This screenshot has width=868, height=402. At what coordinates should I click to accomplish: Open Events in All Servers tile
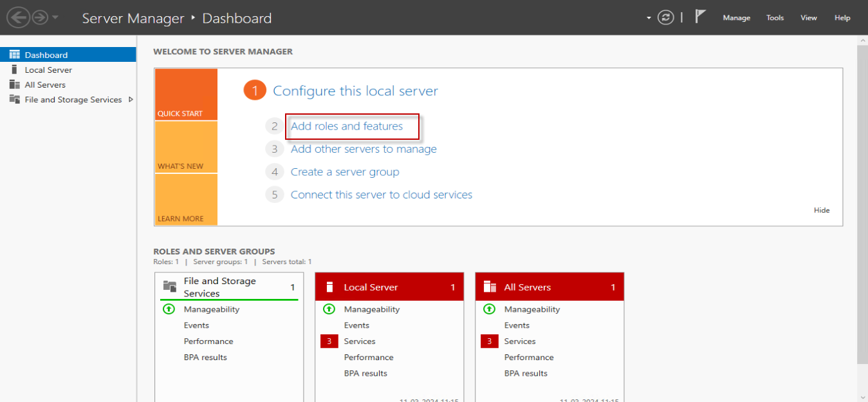click(x=517, y=325)
